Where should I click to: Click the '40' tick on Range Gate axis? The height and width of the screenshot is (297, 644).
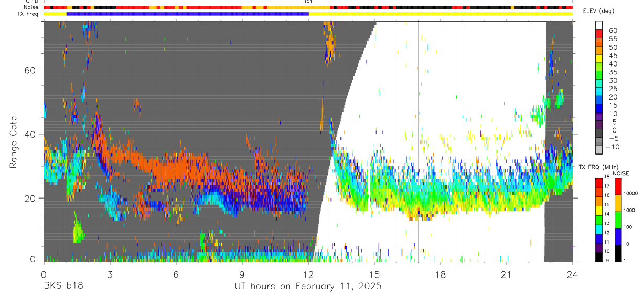click(x=30, y=134)
